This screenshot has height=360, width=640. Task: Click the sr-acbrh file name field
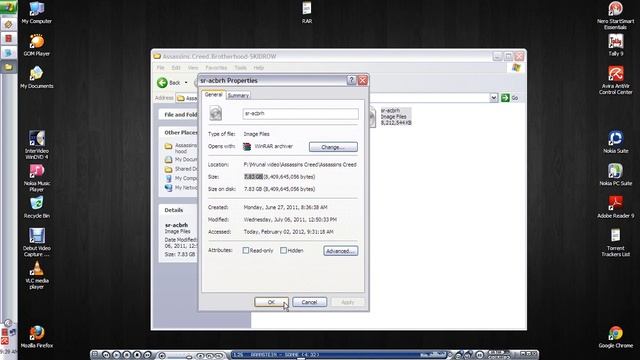(300, 113)
